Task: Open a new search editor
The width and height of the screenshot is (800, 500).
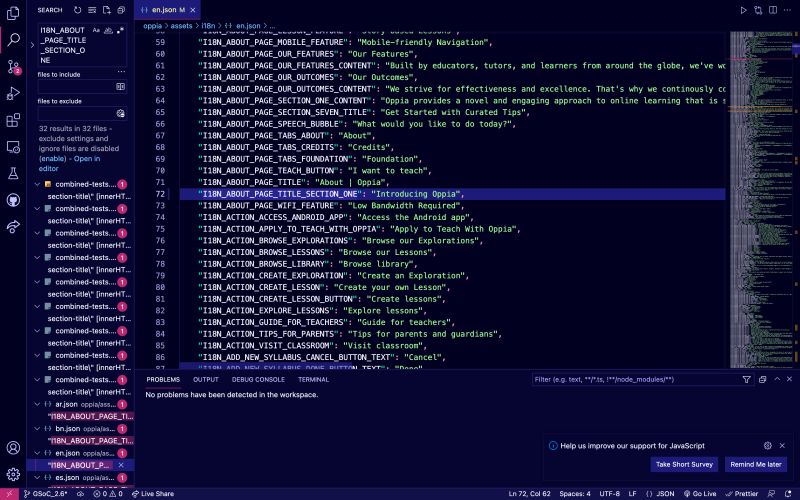Action: pos(107,10)
